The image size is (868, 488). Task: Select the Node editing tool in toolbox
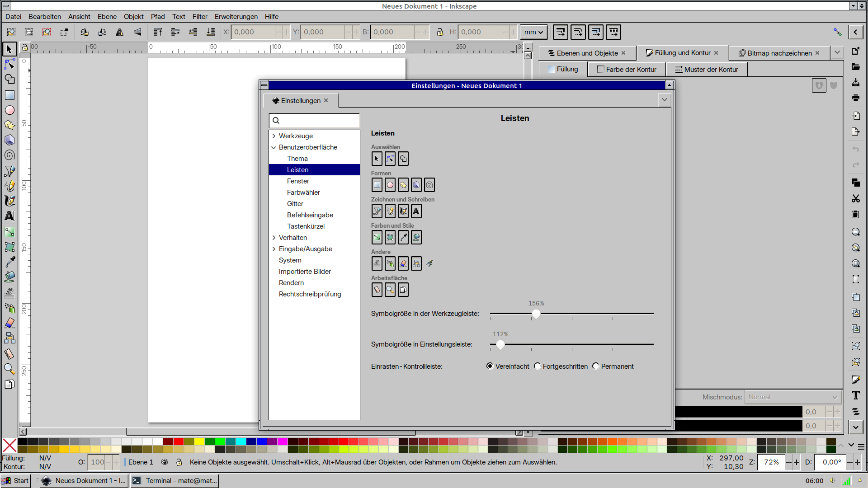tap(9, 64)
